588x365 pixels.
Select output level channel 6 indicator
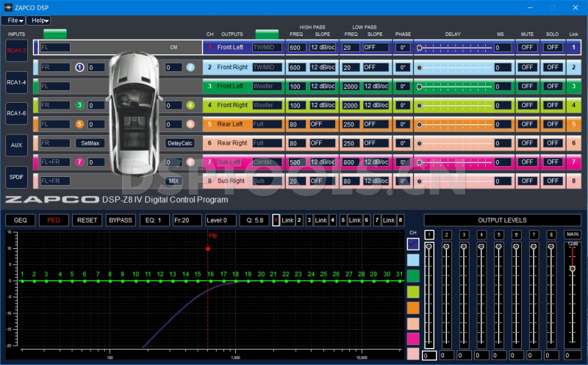(517, 234)
